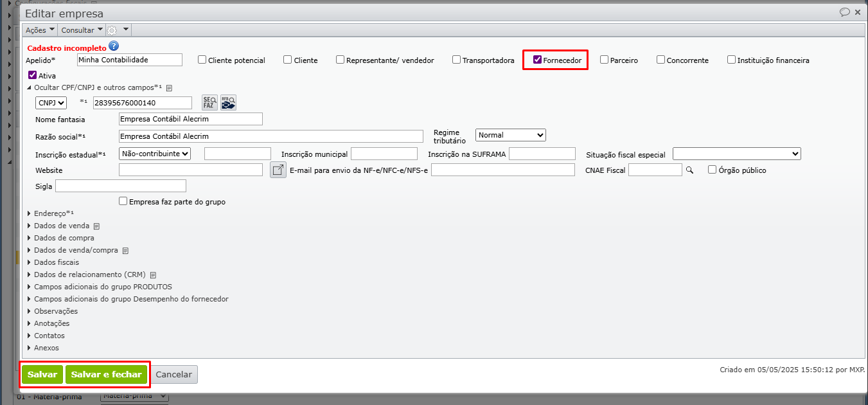Click the SEFAZ CNPJ lookup icon
Image resolution: width=868 pixels, height=405 pixels.
pos(209,102)
